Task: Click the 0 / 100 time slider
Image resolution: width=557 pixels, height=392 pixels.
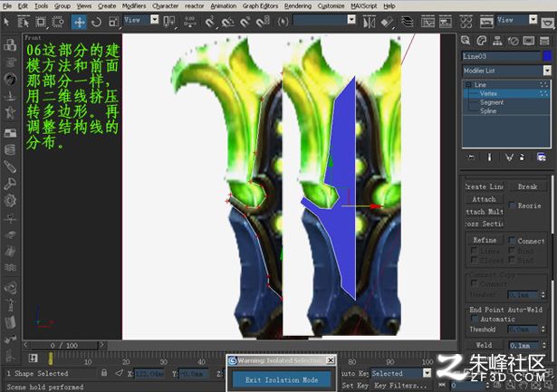Action: click(64, 346)
